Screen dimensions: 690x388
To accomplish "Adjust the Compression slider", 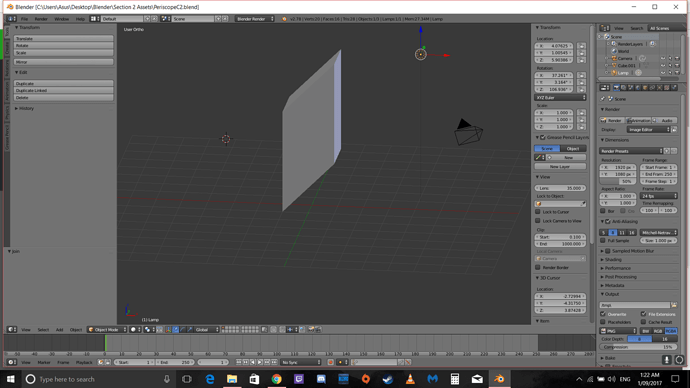I will pos(638,347).
